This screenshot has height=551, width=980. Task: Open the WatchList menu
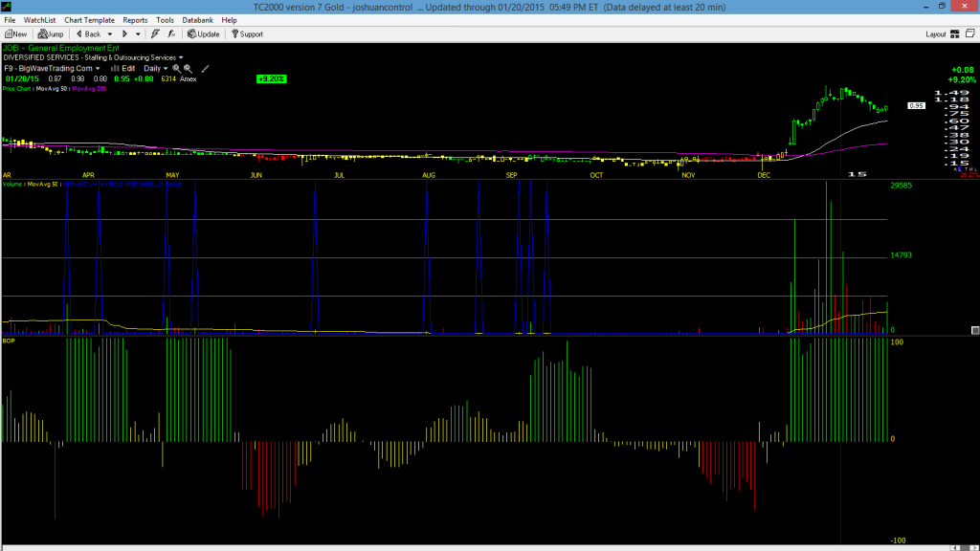[x=39, y=20]
